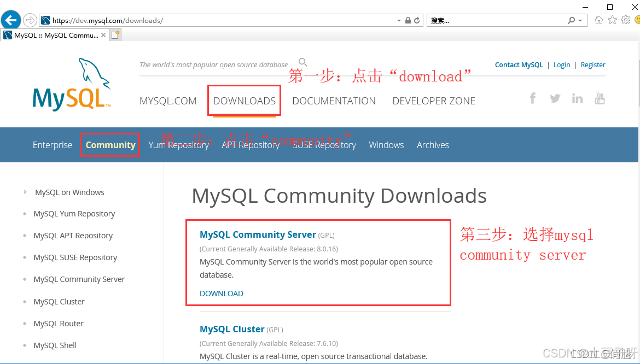This screenshot has height=364, width=640.
Task: Open DOWNLOADS navigation item
Action: point(245,101)
